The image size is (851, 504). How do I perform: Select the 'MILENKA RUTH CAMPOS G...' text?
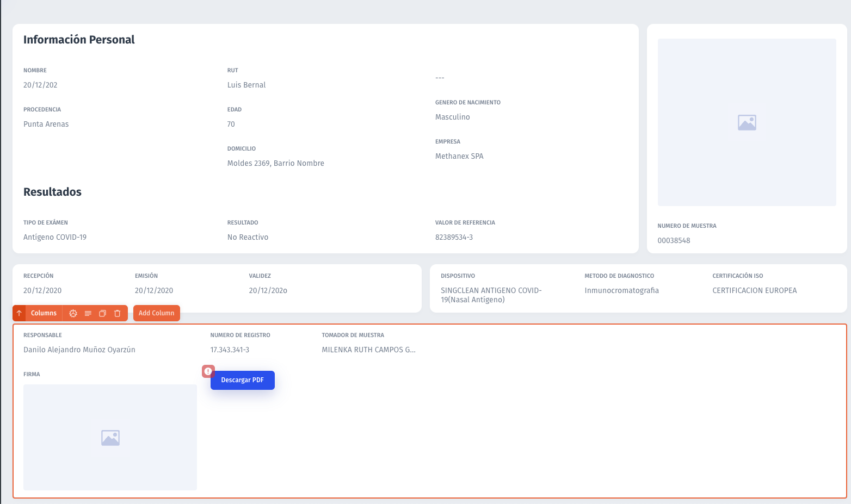(368, 350)
